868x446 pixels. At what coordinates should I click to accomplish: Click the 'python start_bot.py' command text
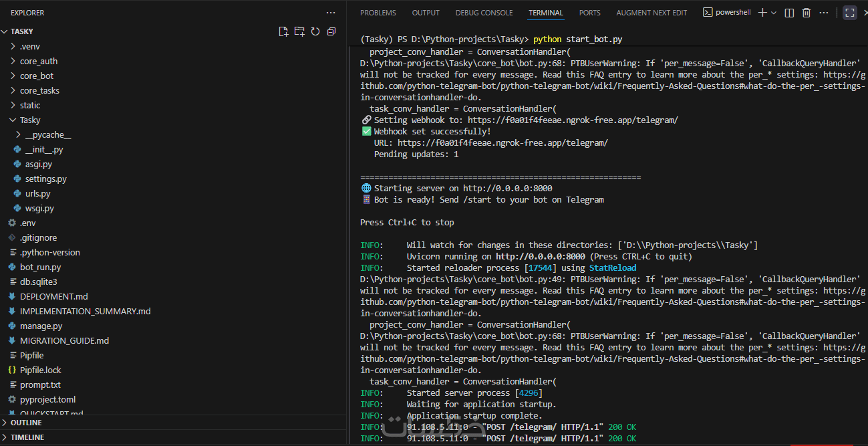tap(577, 40)
